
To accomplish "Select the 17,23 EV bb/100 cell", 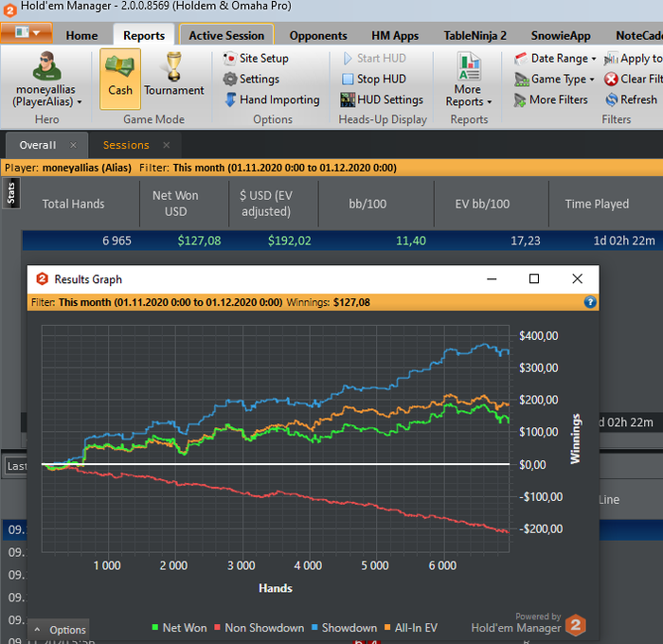I will [525, 241].
